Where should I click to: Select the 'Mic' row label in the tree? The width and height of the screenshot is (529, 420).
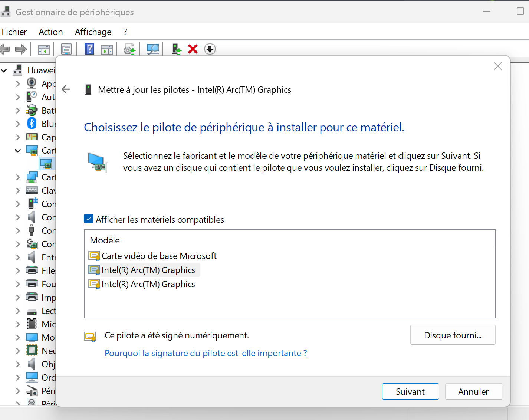[48, 324]
